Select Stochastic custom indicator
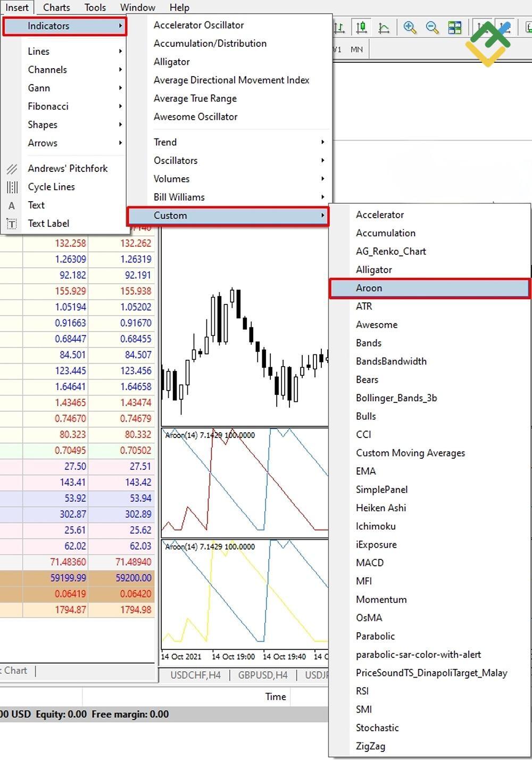 click(x=430, y=728)
